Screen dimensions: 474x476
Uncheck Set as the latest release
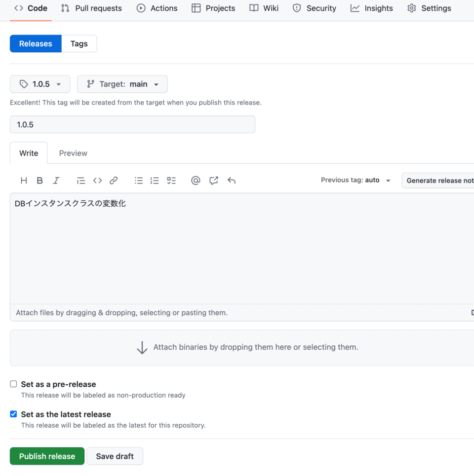[13, 414]
